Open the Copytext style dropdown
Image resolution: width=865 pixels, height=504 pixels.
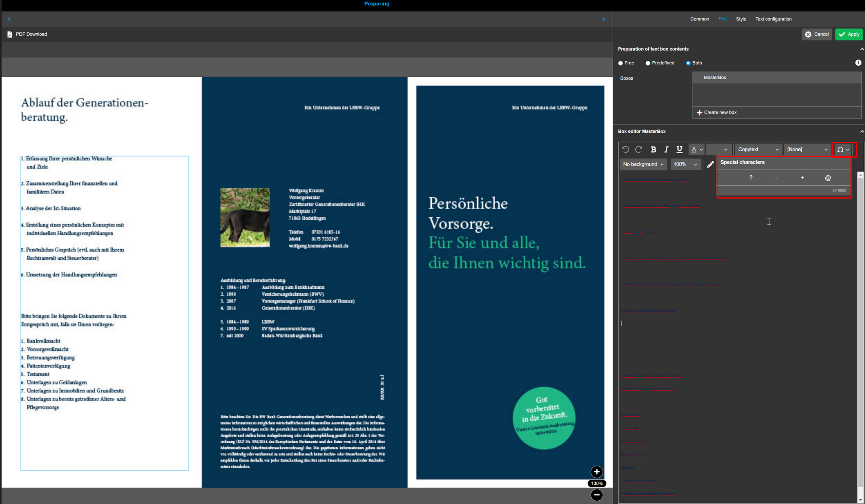(758, 150)
